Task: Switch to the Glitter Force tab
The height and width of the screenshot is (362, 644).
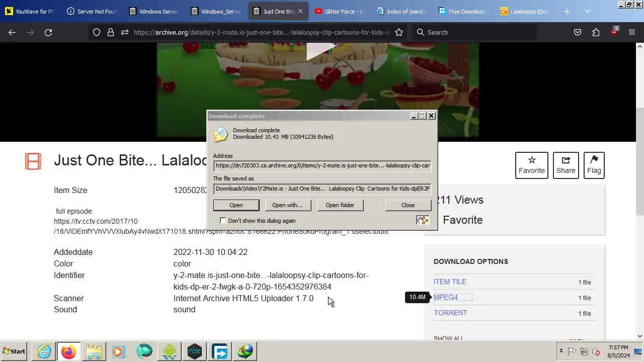Action: tap(341, 11)
